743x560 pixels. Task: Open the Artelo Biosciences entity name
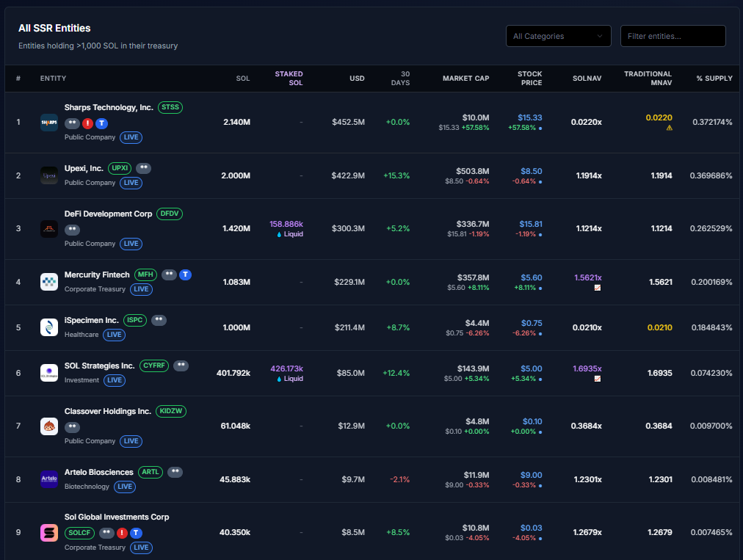tap(99, 473)
